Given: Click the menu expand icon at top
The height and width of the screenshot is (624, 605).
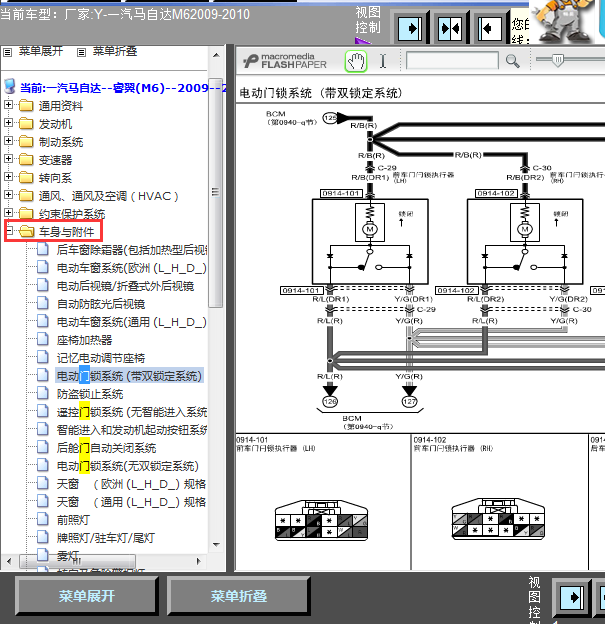Looking at the screenshot, I should (x=8, y=52).
